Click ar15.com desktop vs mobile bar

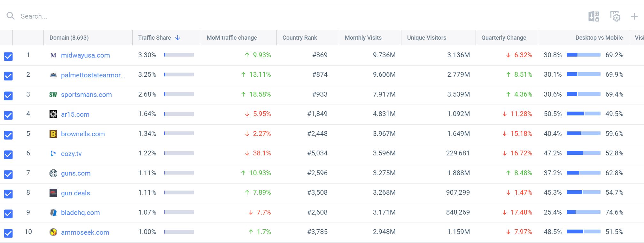click(x=584, y=114)
